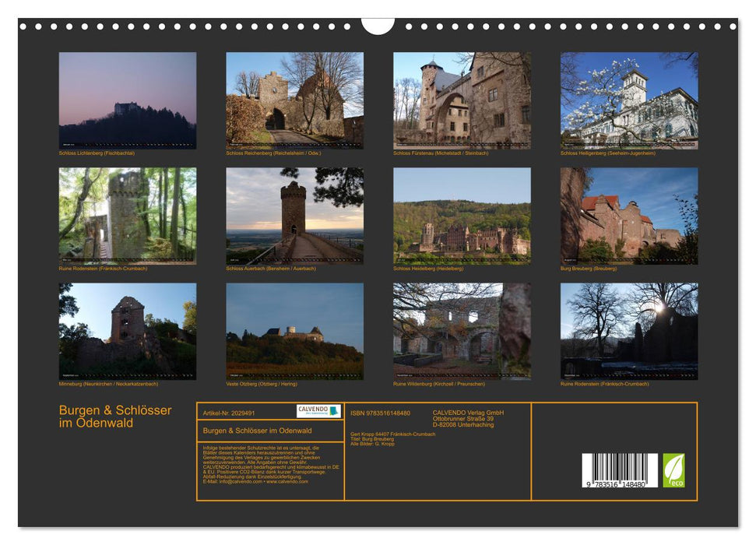756x545 pixels.
Task: Click the Schloss Heiligenberg caption text
Action: click(608, 153)
